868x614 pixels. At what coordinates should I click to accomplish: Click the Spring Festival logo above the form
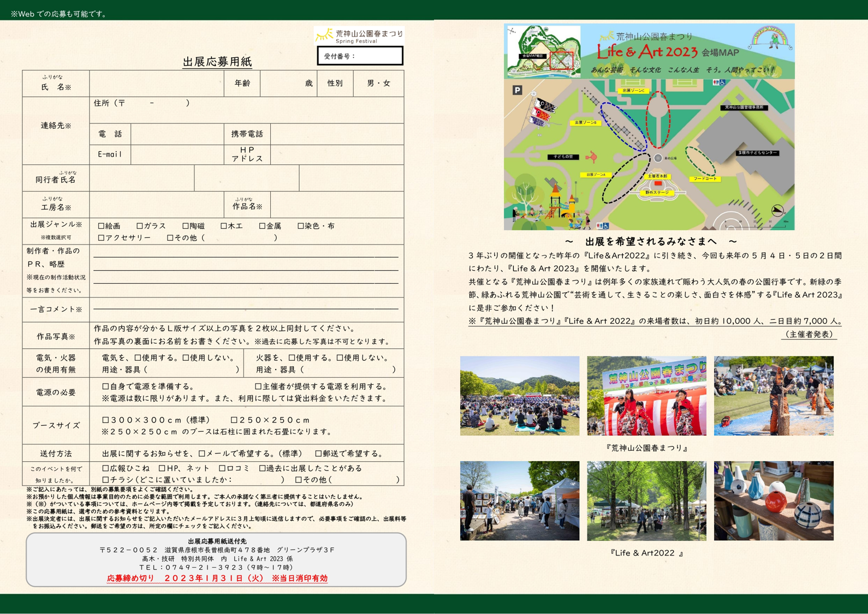[359, 35]
